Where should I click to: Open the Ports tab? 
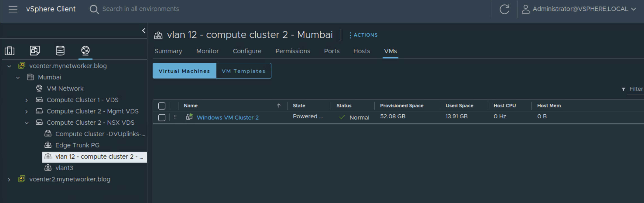[x=332, y=51]
